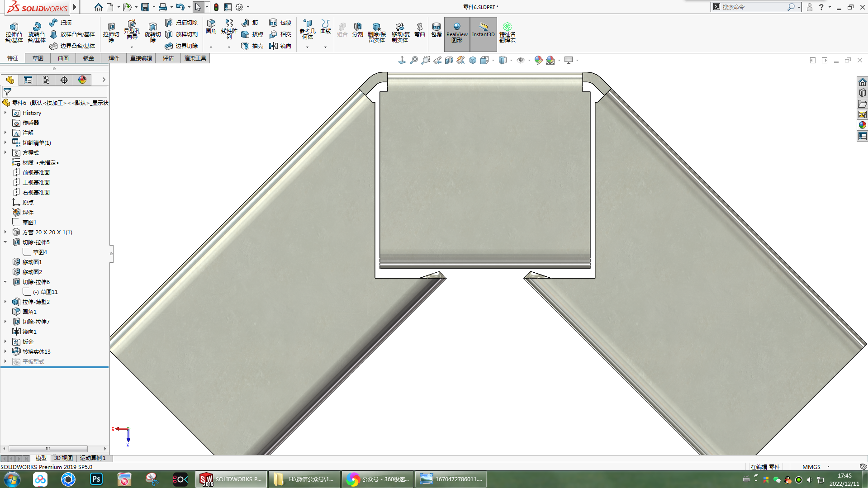Open the 曲面 ribbon tab

point(63,58)
